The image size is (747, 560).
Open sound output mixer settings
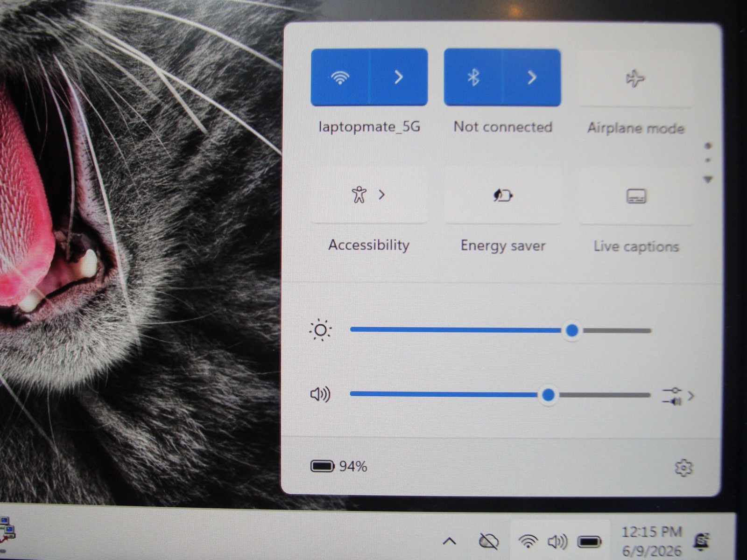pos(678,396)
